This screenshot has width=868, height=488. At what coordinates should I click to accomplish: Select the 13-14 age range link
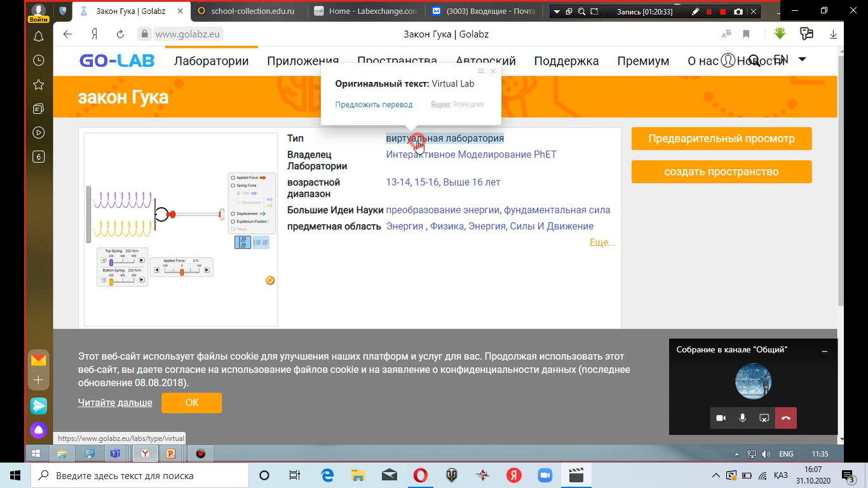(x=398, y=182)
